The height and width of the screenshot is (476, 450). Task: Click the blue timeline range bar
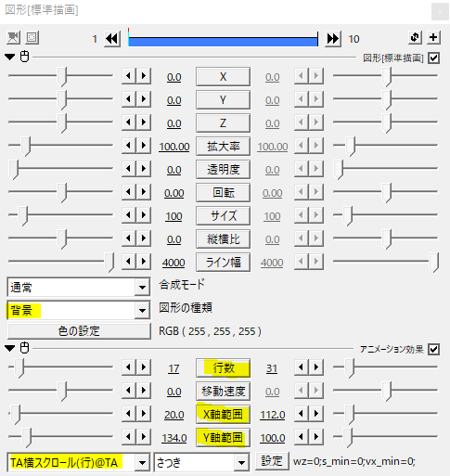pyautogui.click(x=223, y=42)
